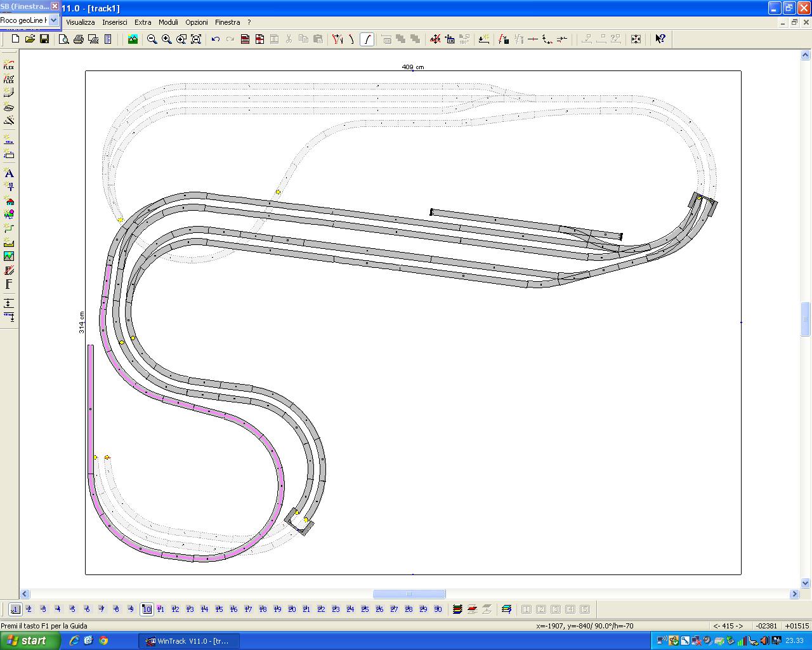Image resolution: width=812 pixels, height=650 pixels.
Task: Switch to layer 15 button
Action: pos(219,609)
